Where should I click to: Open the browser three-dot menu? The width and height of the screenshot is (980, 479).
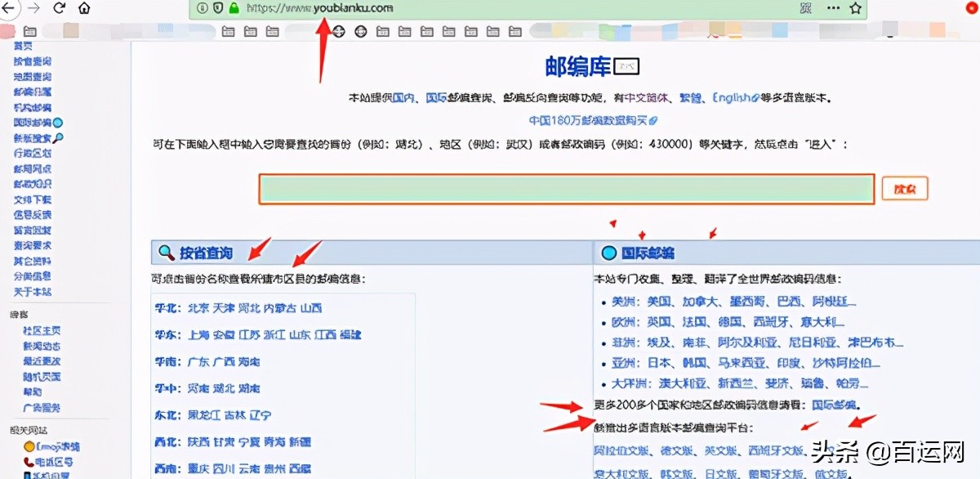[833, 8]
